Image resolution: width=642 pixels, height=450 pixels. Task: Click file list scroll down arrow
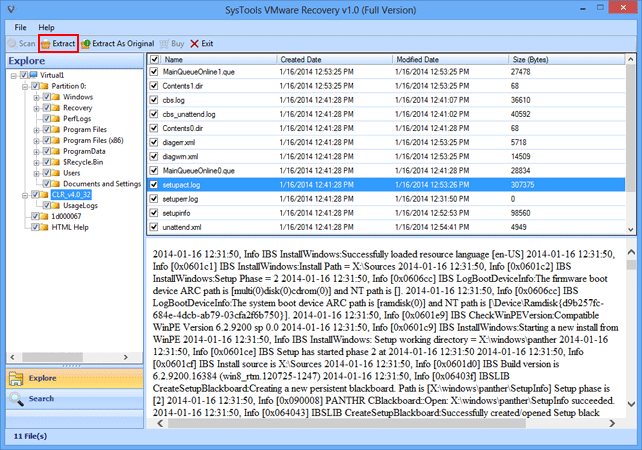631,230
